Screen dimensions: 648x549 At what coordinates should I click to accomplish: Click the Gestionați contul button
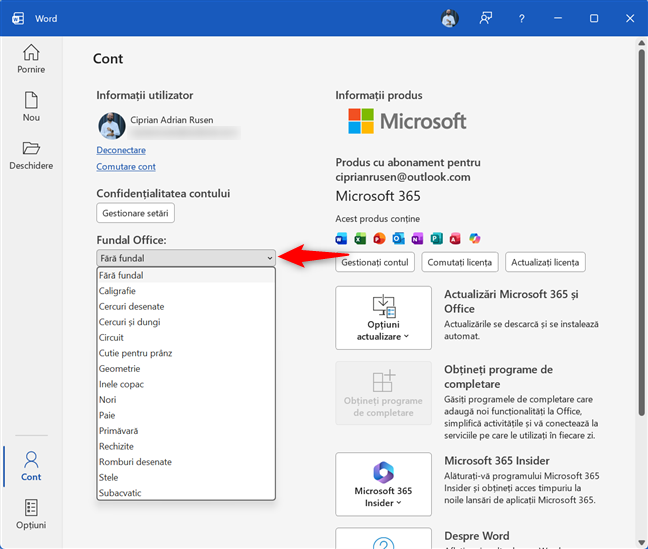coord(375,262)
